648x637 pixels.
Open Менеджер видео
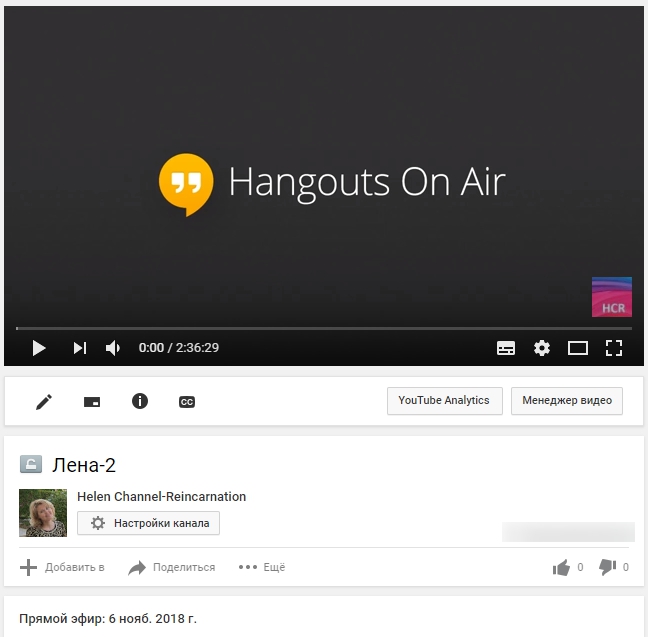567,401
